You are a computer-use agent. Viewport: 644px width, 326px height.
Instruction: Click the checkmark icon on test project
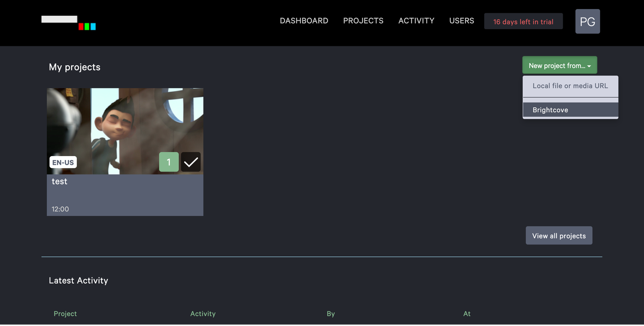pos(191,162)
